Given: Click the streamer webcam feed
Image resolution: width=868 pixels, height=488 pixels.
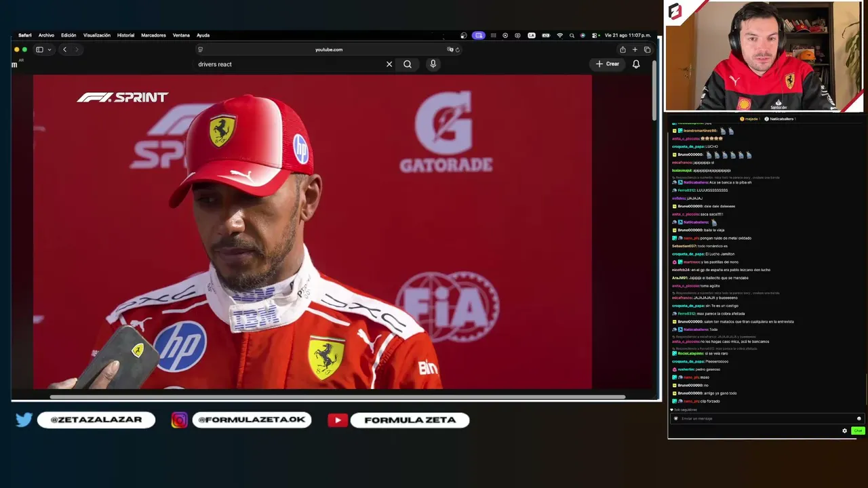Looking at the screenshot, I should click(x=764, y=56).
